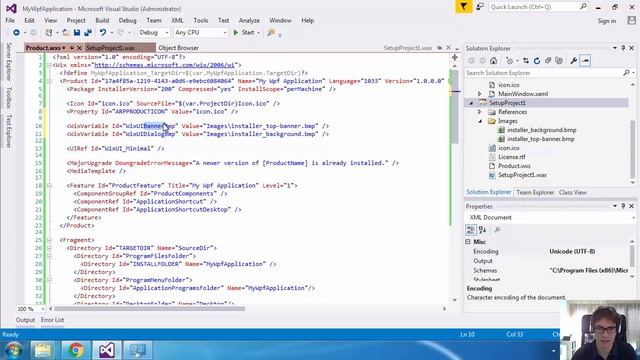Open the Start button dropdown arrow
The width and height of the screenshot is (640, 360).
click(x=258, y=33)
